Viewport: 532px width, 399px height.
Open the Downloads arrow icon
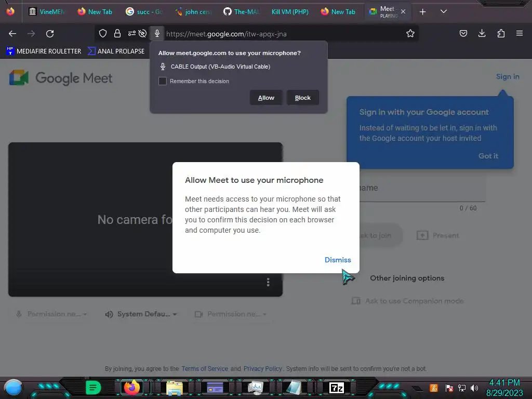[x=482, y=33]
